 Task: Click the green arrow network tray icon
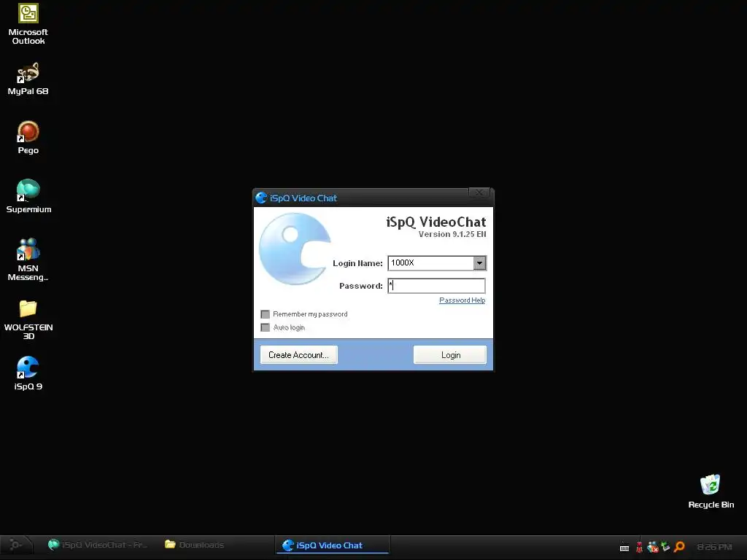[x=665, y=547]
